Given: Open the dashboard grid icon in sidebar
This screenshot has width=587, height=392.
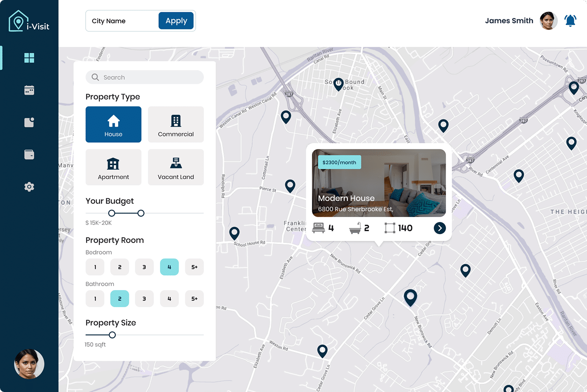Looking at the screenshot, I should coord(29,58).
